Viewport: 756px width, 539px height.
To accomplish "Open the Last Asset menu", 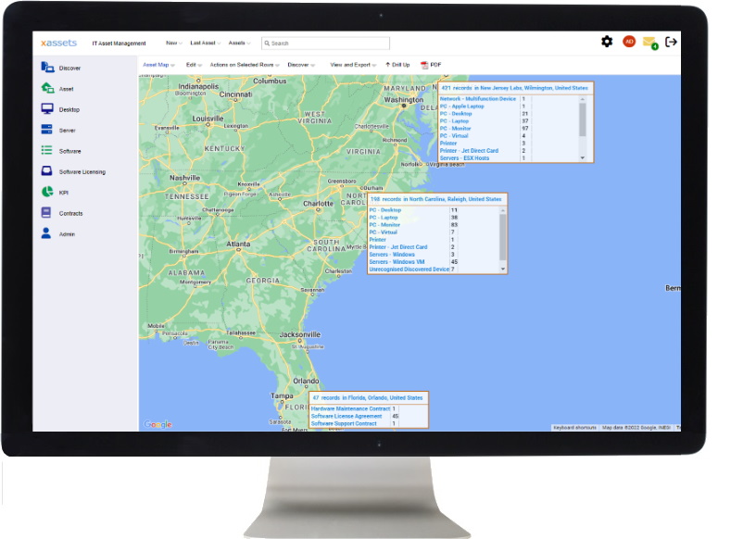I will (206, 43).
